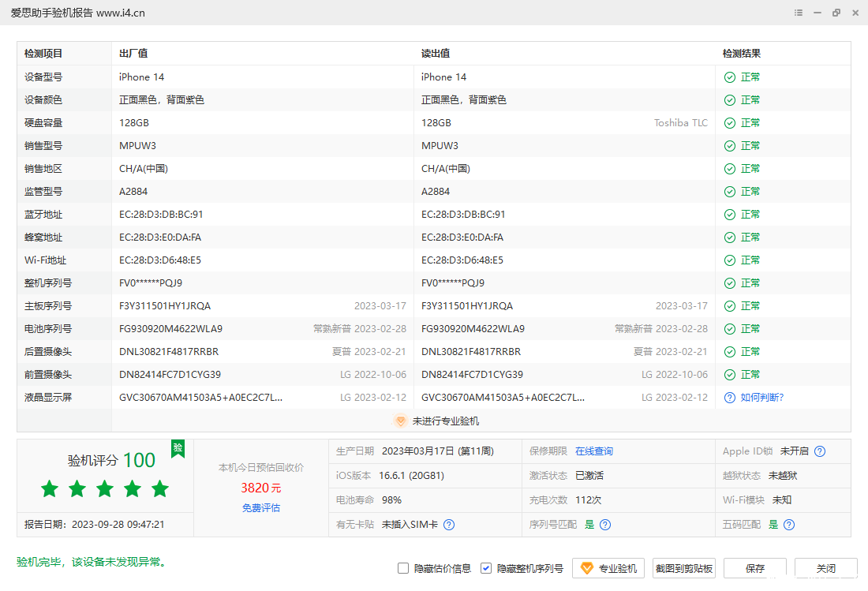Click the 检测结果 column header

742,54
